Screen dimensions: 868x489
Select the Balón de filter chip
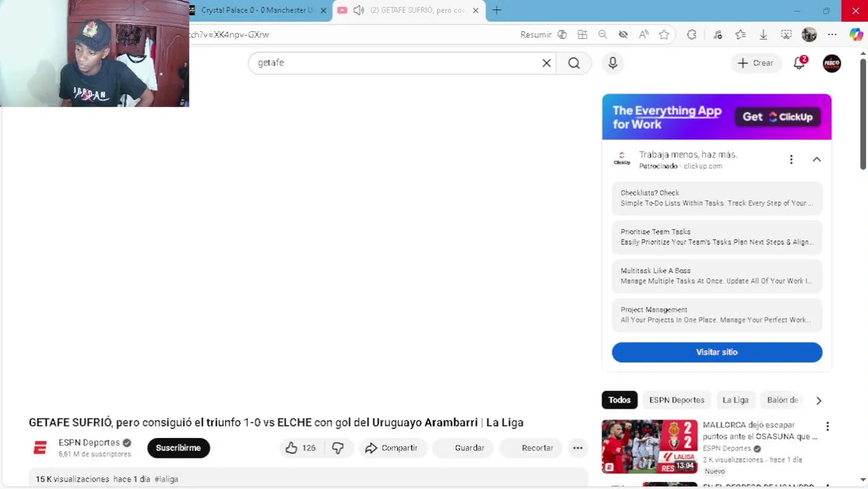783,400
